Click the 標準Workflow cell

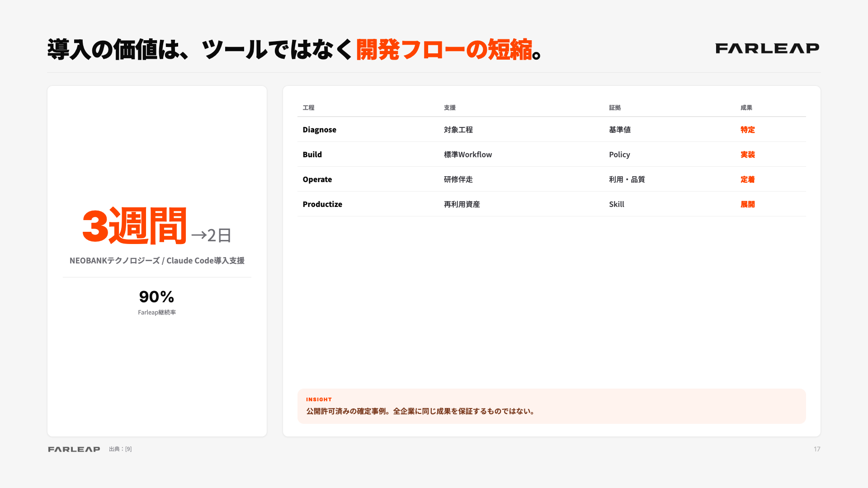click(x=468, y=155)
